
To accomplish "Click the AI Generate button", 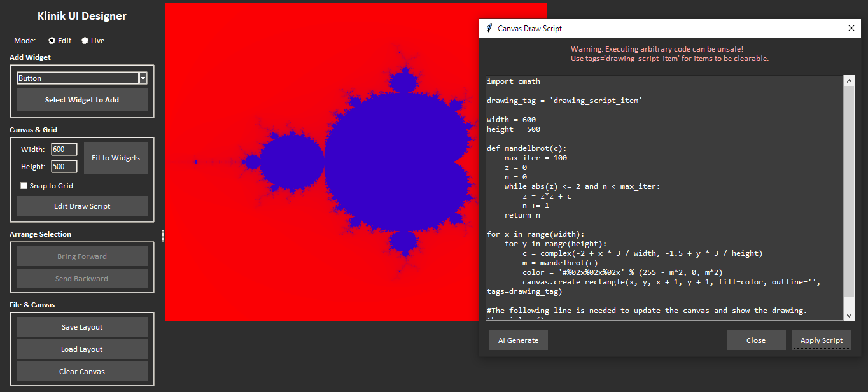I will point(518,340).
